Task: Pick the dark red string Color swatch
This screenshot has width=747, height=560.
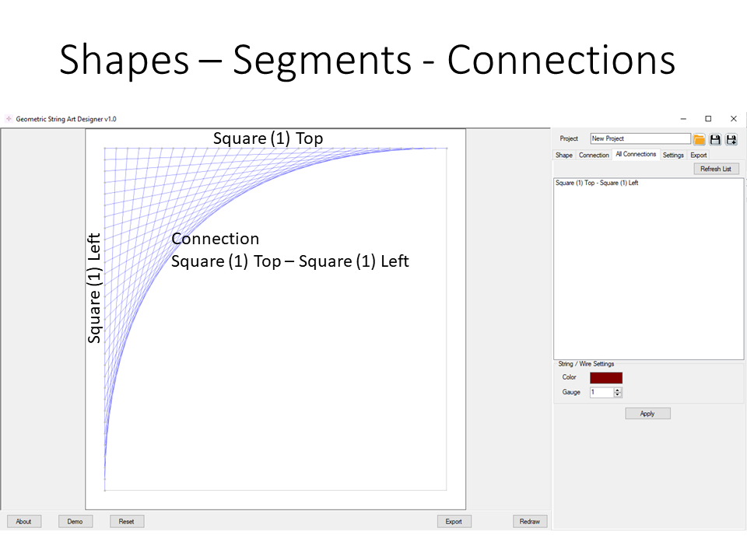Action: point(606,377)
